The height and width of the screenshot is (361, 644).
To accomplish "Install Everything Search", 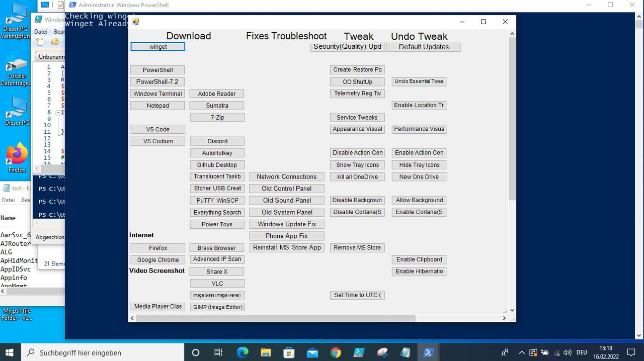I will click(x=217, y=212).
